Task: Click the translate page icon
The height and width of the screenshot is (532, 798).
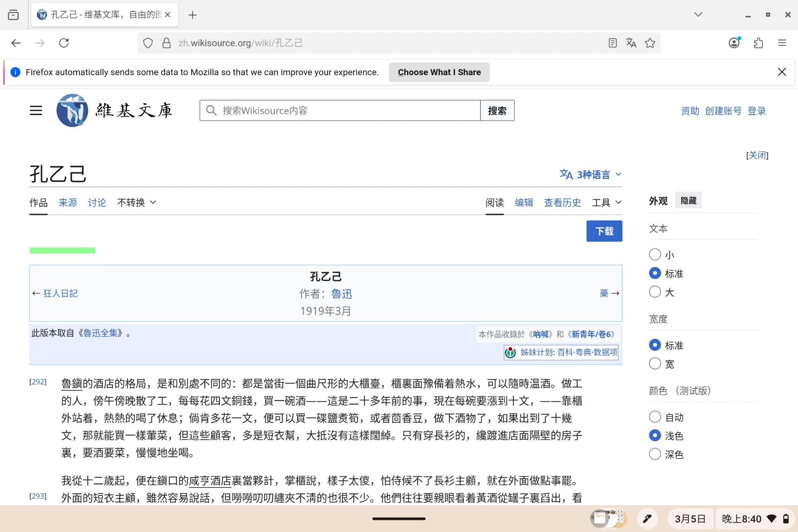Action: [x=631, y=43]
